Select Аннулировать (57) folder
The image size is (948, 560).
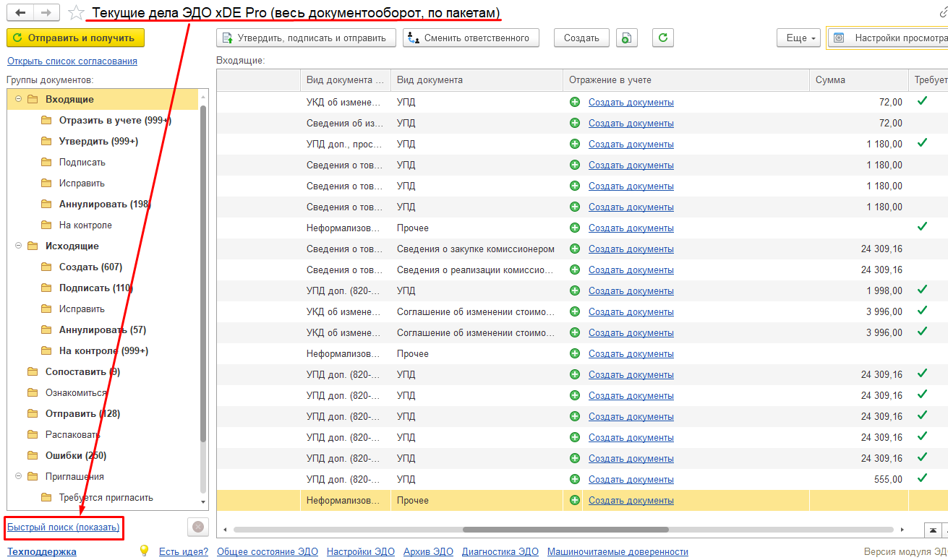pyautogui.click(x=103, y=329)
